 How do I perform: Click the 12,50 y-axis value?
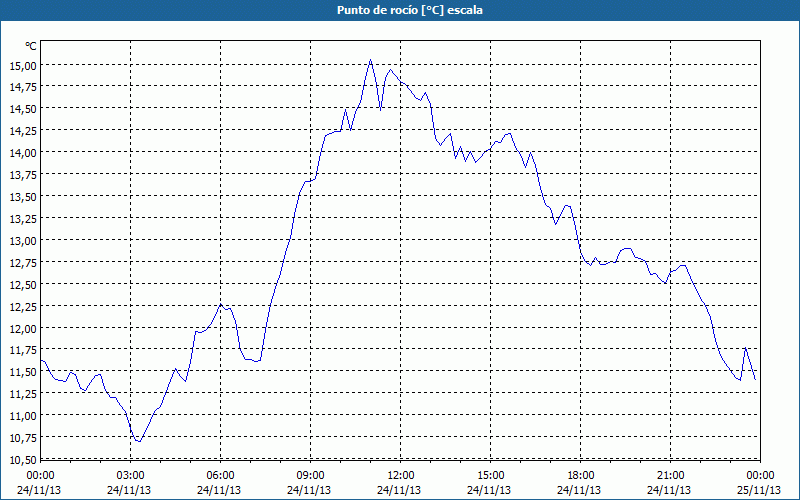[x=23, y=284]
